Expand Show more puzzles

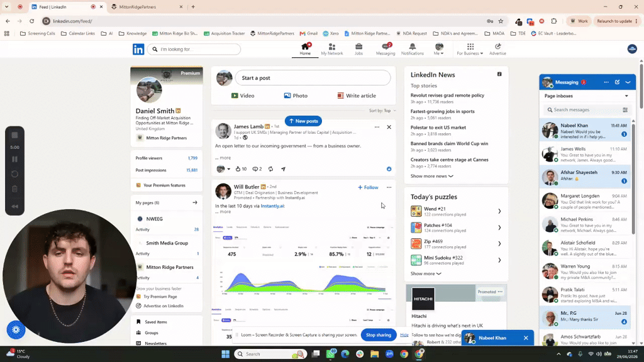426,274
